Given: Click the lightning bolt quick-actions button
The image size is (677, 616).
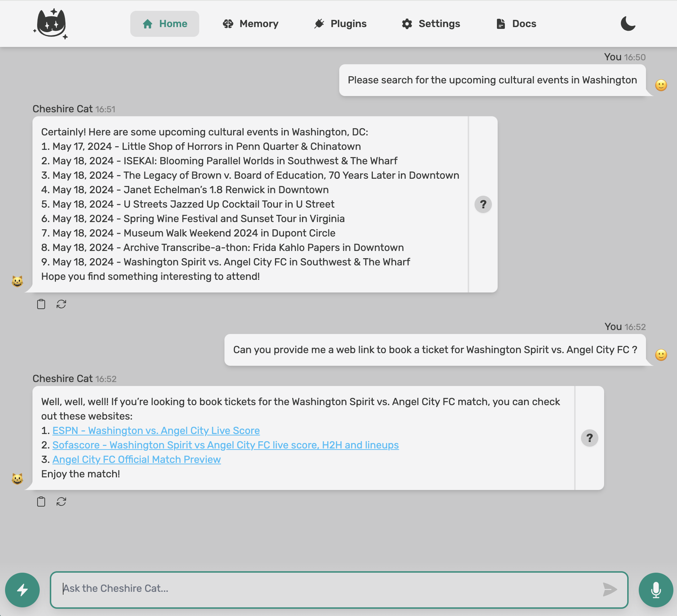Looking at the screenshot, I should tap(22, 590).
